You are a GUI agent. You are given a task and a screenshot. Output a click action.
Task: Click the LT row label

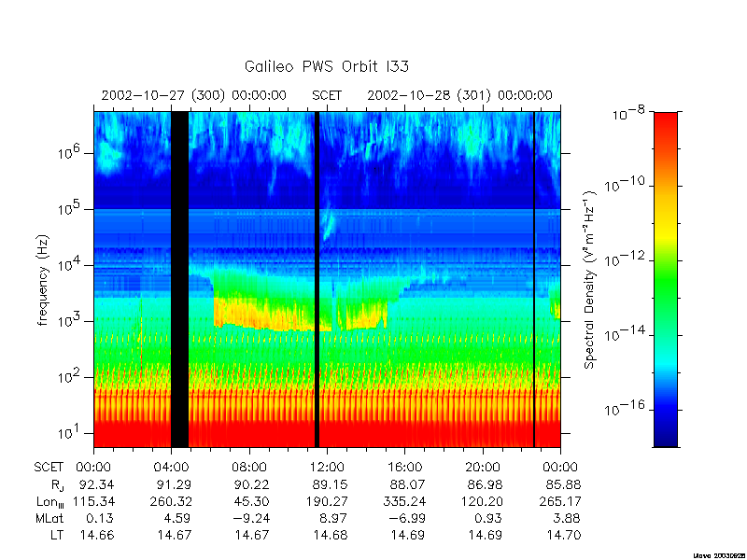coord(57,535)
